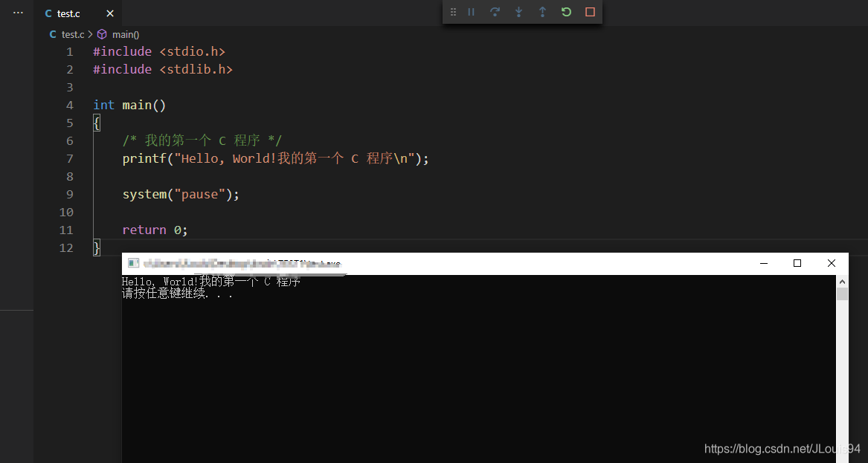Minimize the console window
This screenshot has height=463, width=868.
tap(764, 263)
